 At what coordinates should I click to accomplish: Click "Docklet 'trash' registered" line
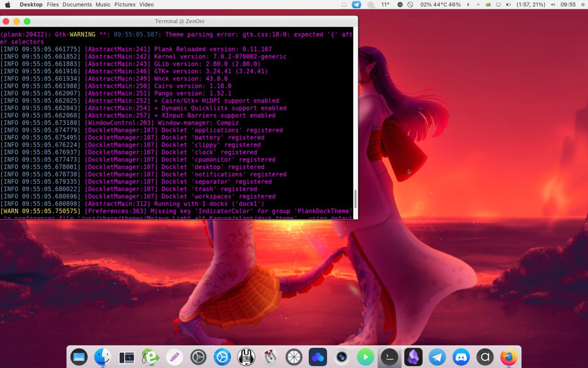(209, 189)
